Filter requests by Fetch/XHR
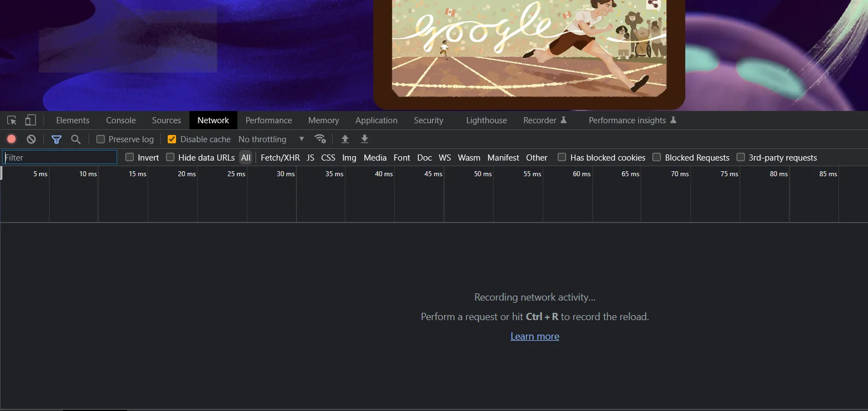The image size is (868, 411). coord(280,158)
